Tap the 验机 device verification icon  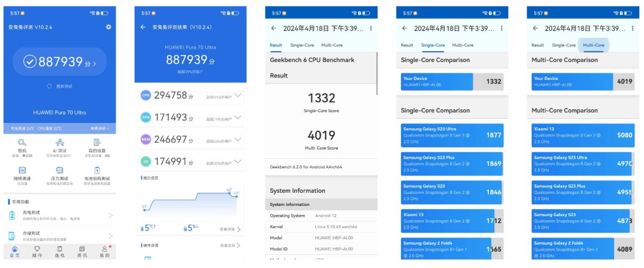(x=22, y=143)
